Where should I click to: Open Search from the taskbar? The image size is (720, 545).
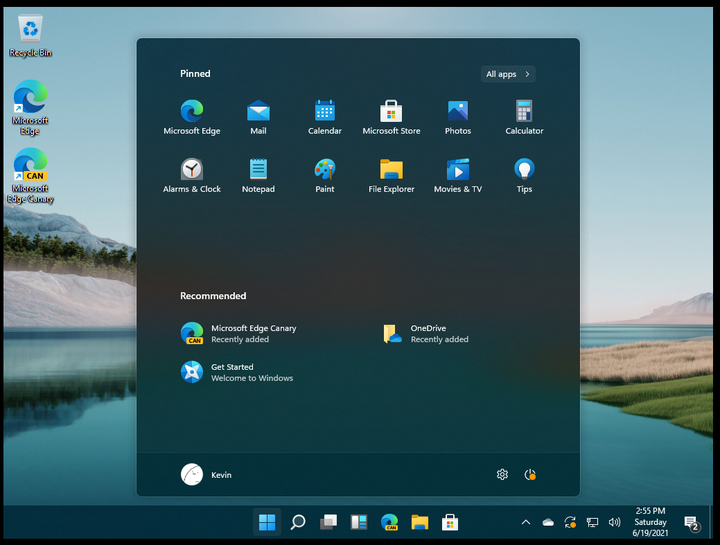(x=298, y=522)
